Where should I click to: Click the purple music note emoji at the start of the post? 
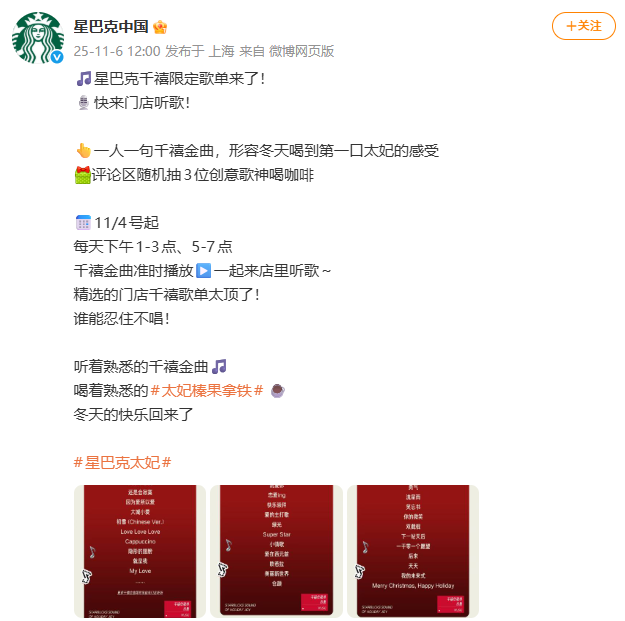pos(84,79)
